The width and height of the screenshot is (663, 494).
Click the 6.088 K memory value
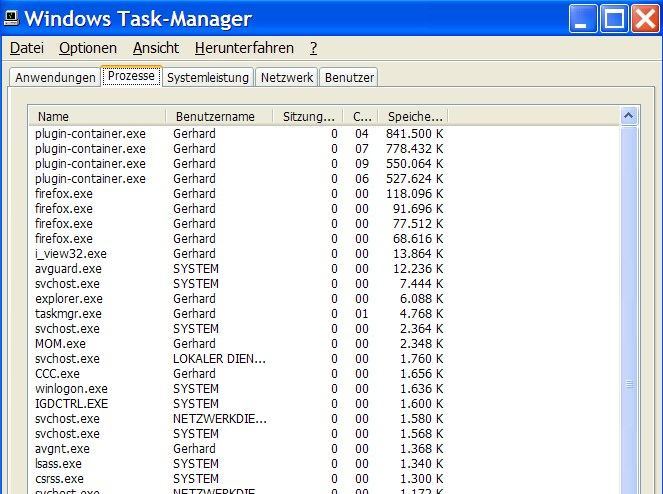(x=421, y=299)
